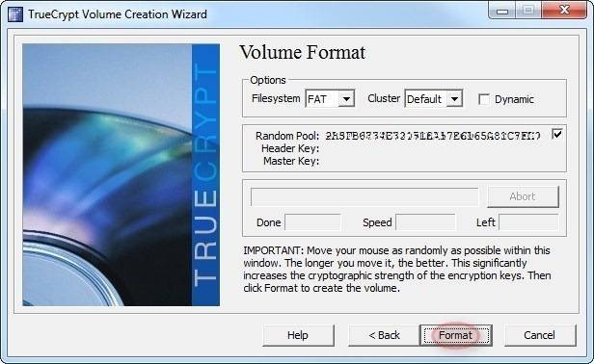Open Help for the wizard
Viewport: 594px width, 364px height.
298,335
